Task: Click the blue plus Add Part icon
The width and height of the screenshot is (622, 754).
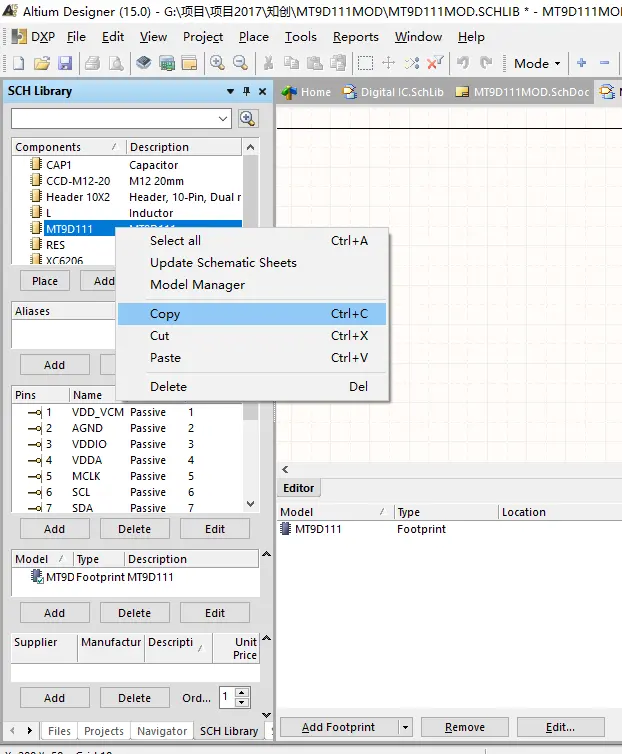Action: [582, 63]
